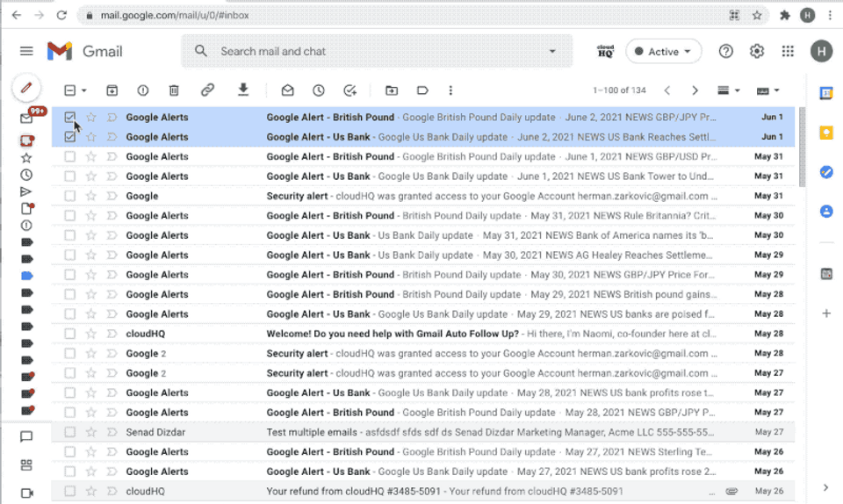Open Starred mail in sidebar

[25, 157]
